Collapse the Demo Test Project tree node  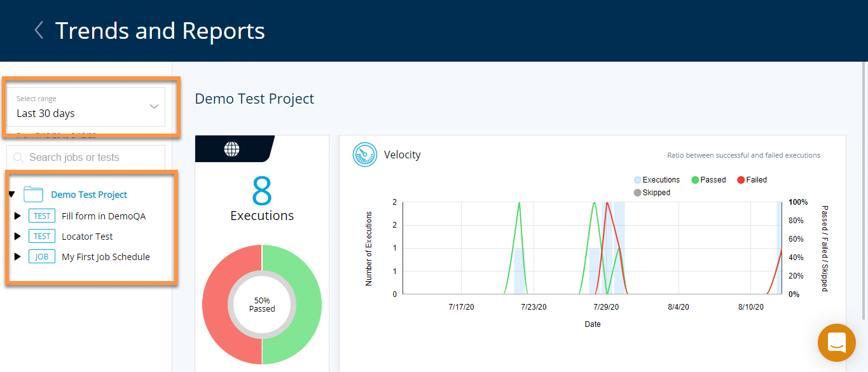(x=11, y=195)
